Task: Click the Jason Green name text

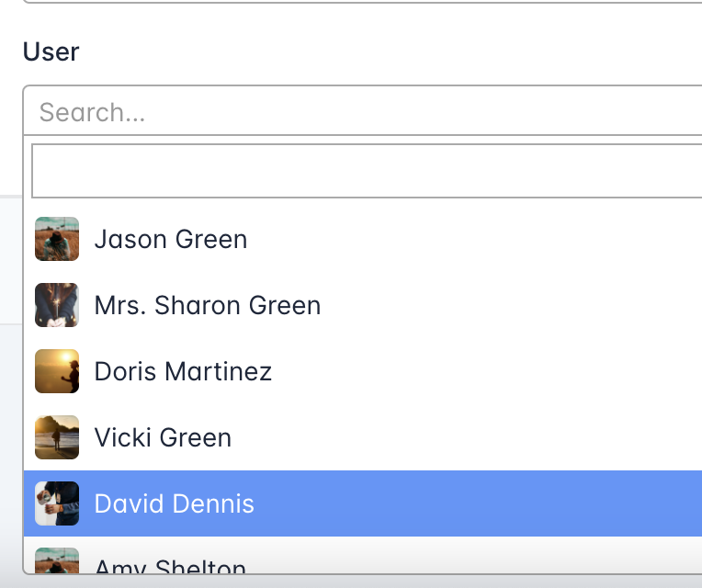Action: coord(171,239)
